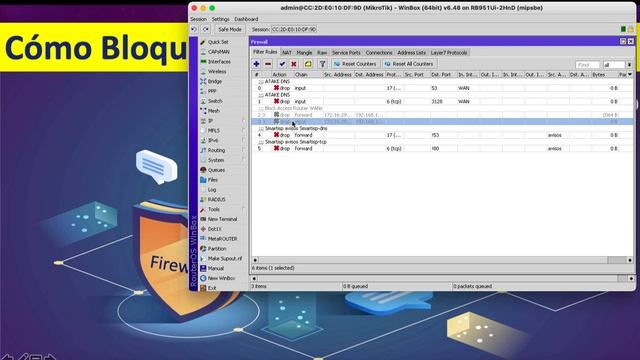Screen dimensions: 640x360
Task: Click the firewall list horizontal scrollbar right arrow
Action: point(630,260)
